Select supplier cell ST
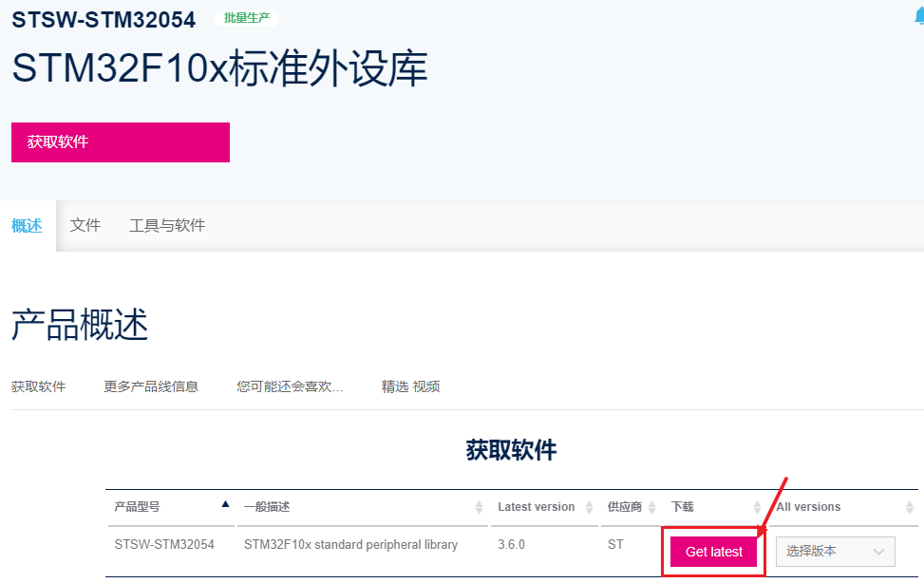 click(615, 545)
